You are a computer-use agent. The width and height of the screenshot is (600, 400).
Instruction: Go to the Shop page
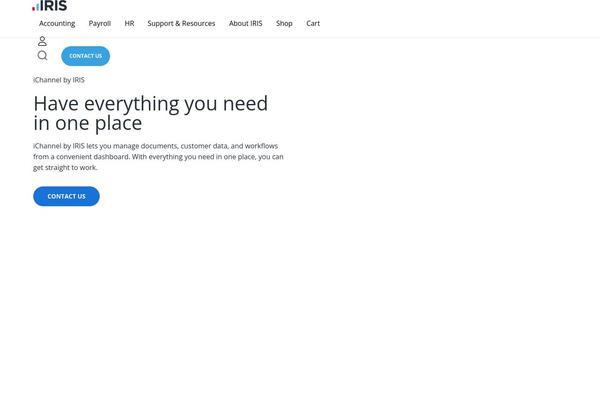point(284,23)
